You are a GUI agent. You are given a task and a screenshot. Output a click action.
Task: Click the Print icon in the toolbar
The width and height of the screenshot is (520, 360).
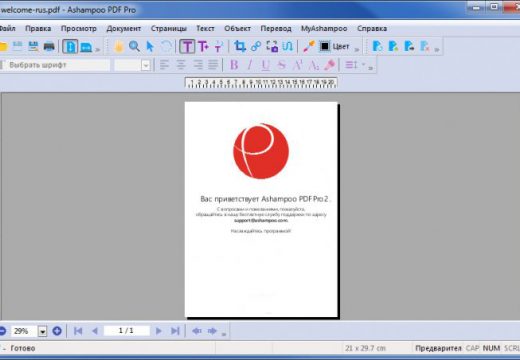(x=49, y=46)
